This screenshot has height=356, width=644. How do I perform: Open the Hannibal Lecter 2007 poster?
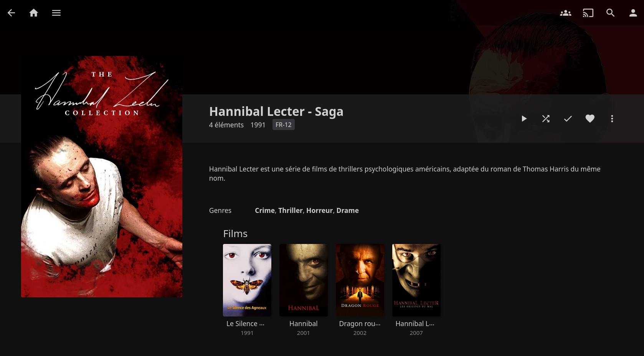point(416,280)
